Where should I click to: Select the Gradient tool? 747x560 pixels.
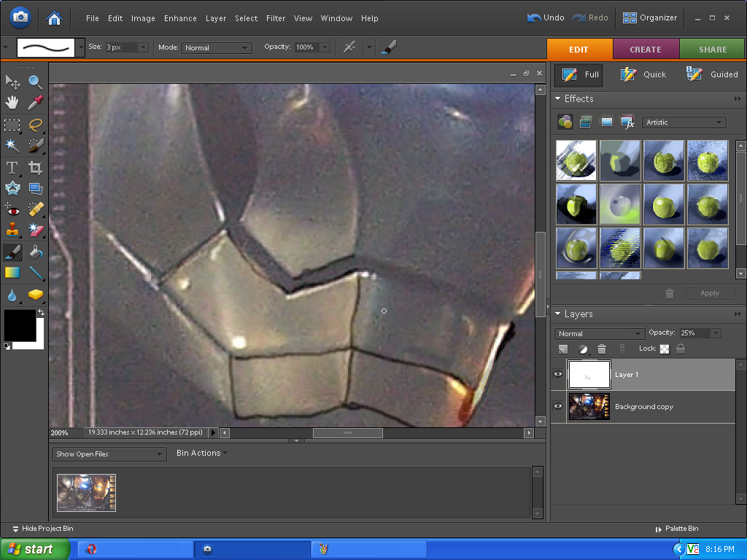(x=12, y=273)
